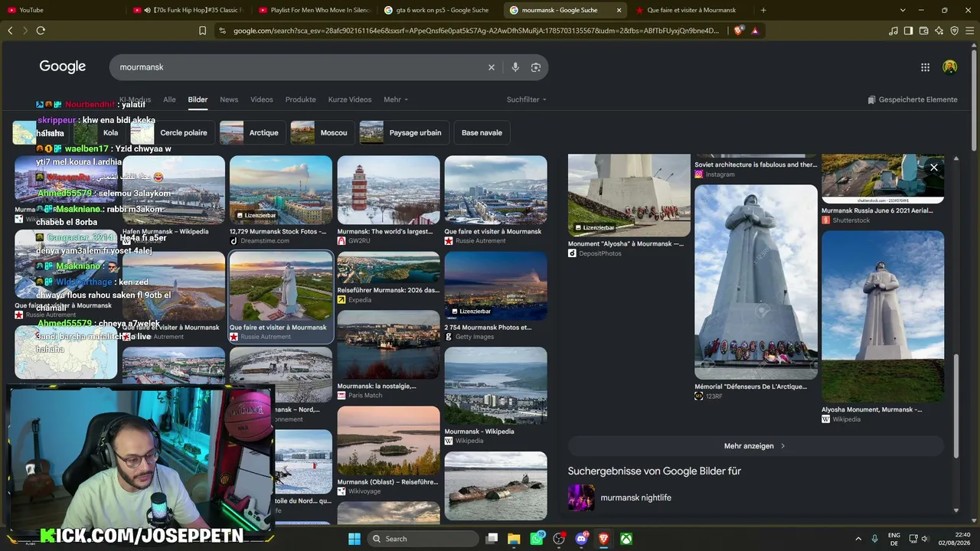Switch to the Playlist For Men tab
Viewport: 980px width, 551px height.
(x=314, y=10)
